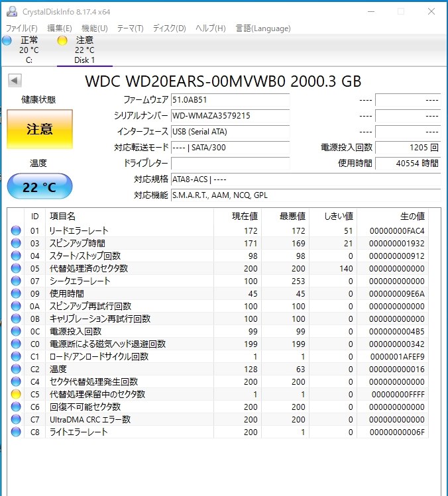
Task: Click the yellow status orb for Disk 1
Action: point(62,40)
